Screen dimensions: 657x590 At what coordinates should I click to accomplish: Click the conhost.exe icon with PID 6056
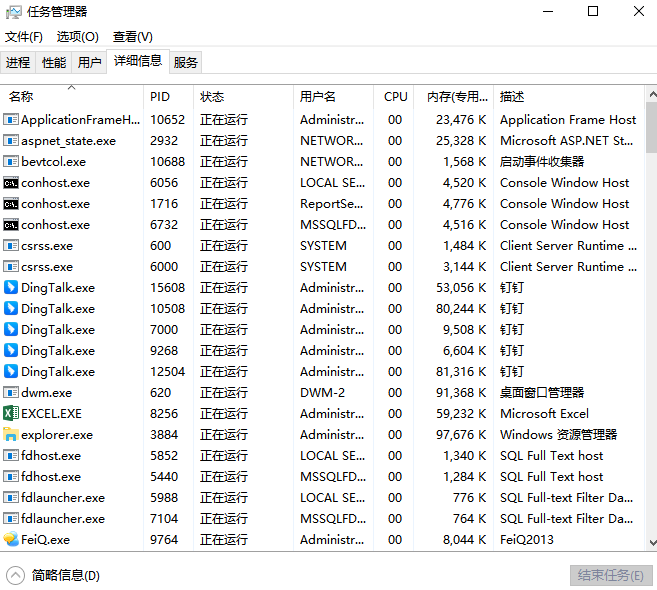click(11, 182)
